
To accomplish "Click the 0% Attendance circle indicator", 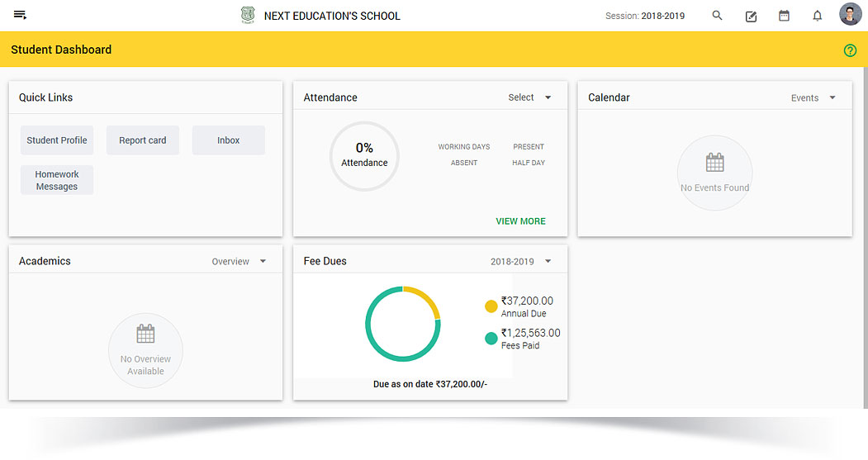I will tap(364, 155).
